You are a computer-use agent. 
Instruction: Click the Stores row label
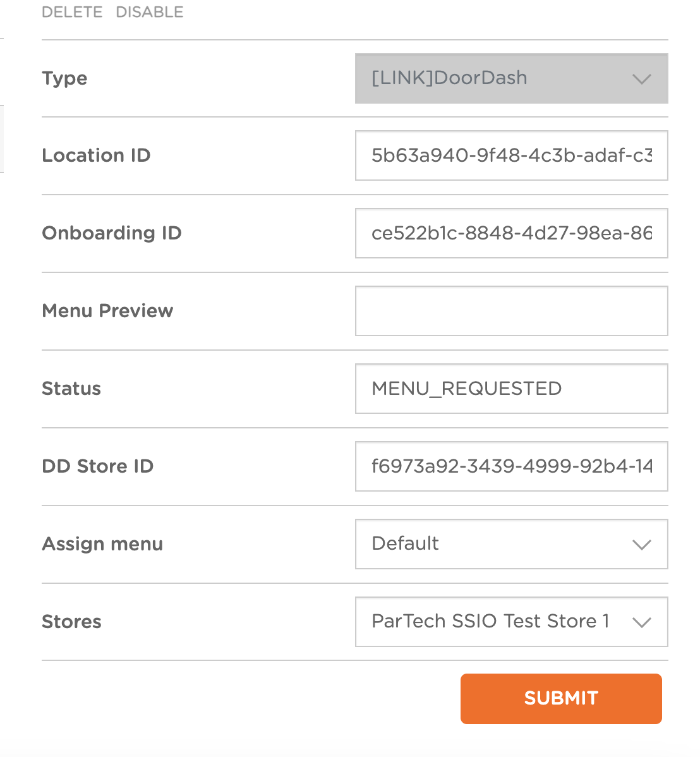71,622
